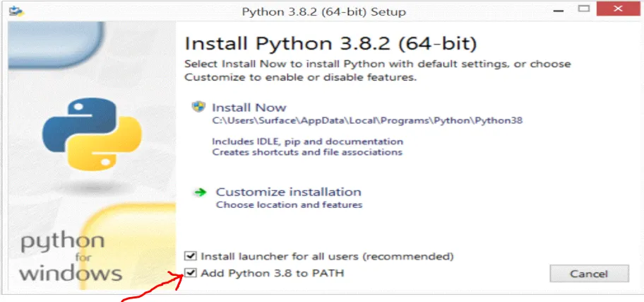Click 'Includes IDLE, pip and documentation' text

308,141
